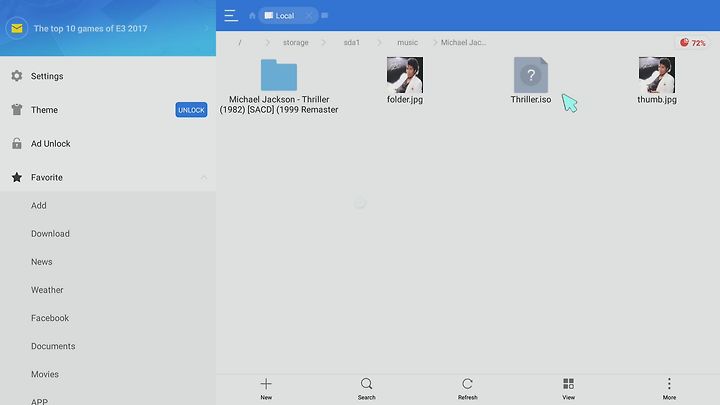Open the Thriller.iso file icon
Screen dimensions: 720x405
point(531,75)
